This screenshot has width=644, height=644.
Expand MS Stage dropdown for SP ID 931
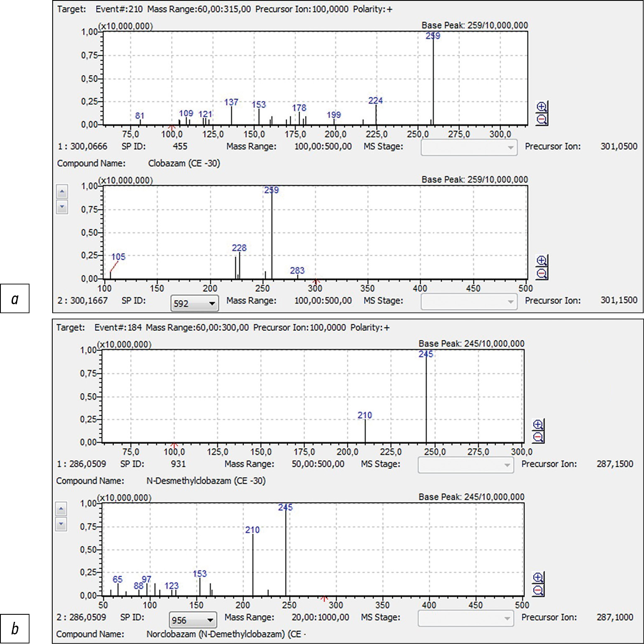pos(507,465)
